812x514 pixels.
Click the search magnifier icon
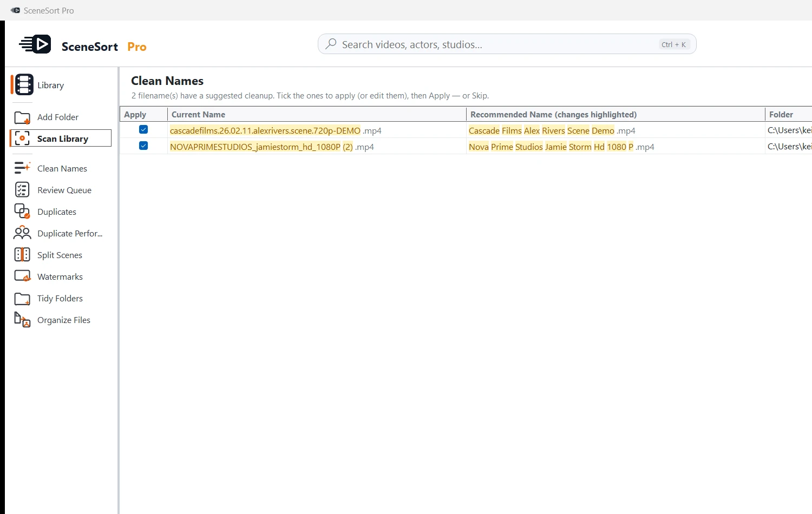331,44
